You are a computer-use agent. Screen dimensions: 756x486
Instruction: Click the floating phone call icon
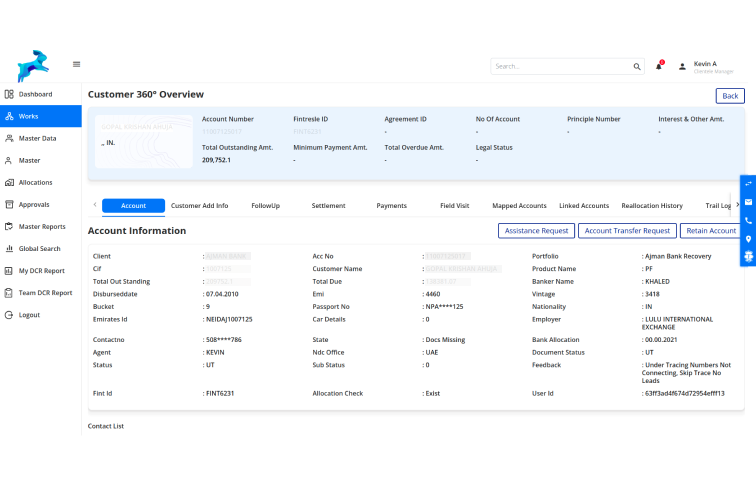(747, 220)
